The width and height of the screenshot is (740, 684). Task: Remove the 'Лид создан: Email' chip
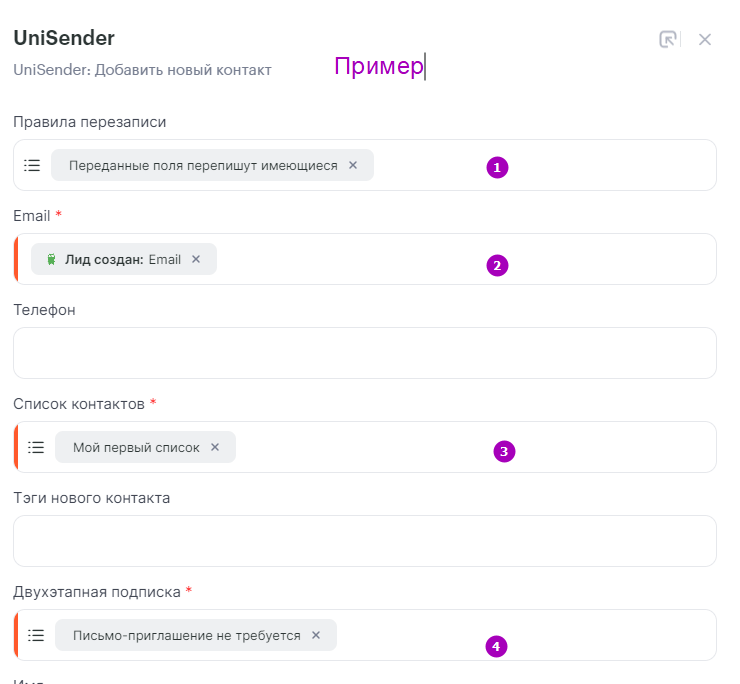(196, 259)
